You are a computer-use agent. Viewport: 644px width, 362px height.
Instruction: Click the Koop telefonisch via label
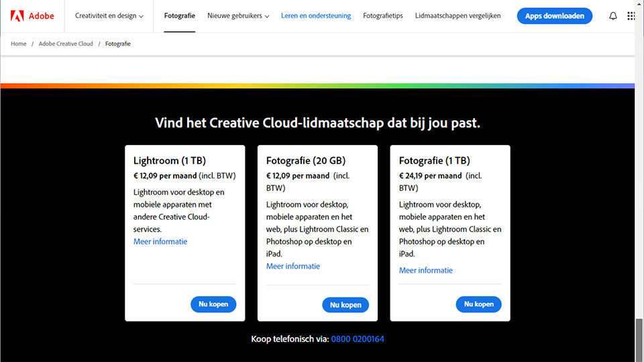290,339
